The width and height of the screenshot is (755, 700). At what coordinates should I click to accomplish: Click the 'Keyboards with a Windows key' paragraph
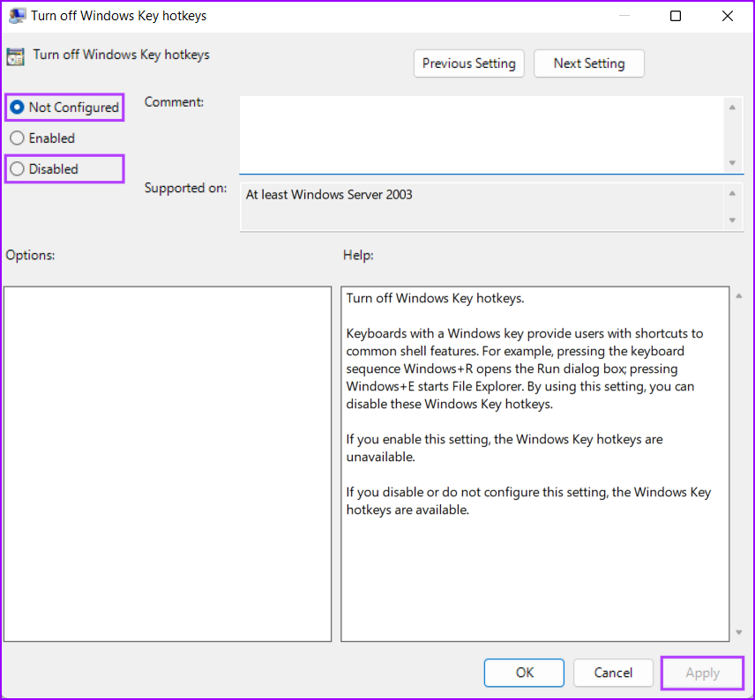[x=525, y=369]
